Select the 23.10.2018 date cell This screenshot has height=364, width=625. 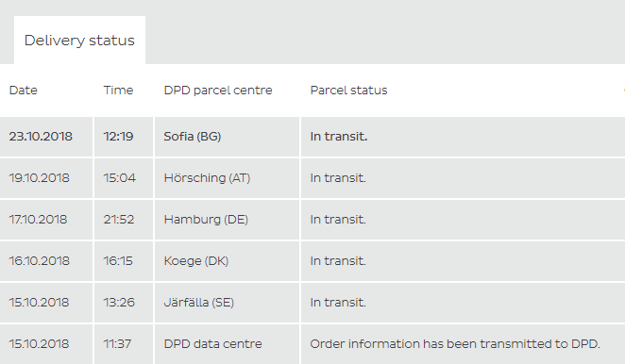click(x=46, y=137)
